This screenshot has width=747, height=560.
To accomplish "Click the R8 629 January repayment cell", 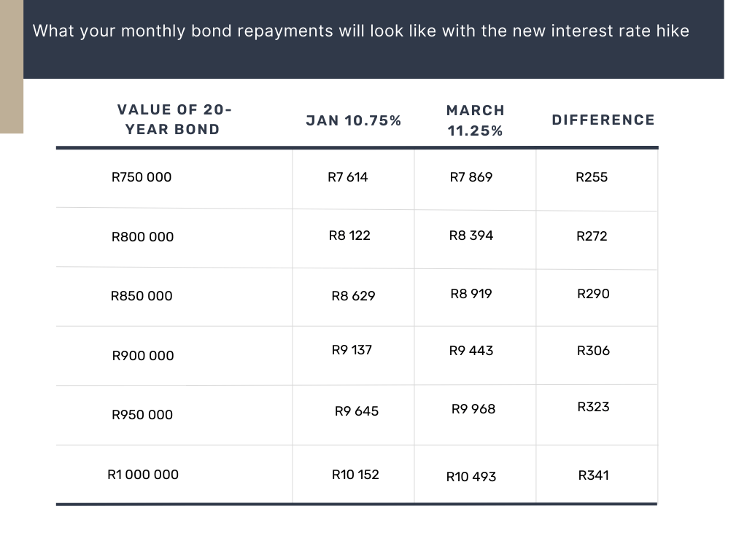I will pyautogui.click(x=354, y=296).
